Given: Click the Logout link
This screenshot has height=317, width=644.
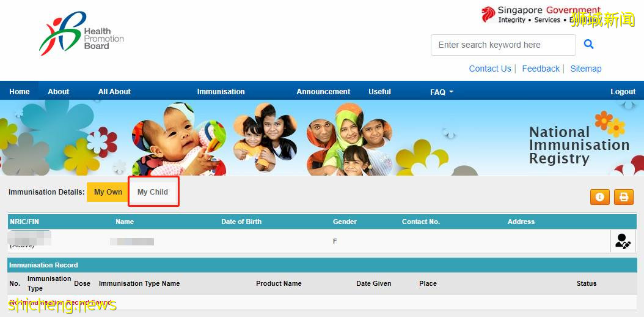Looking at the screenshot, I should (x=623, y=92).
